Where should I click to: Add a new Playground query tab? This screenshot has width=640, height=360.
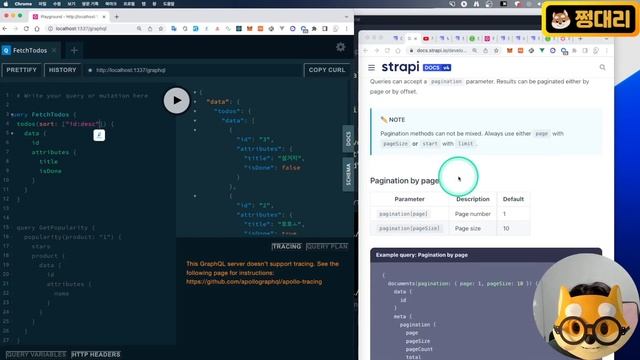point(74,50)
